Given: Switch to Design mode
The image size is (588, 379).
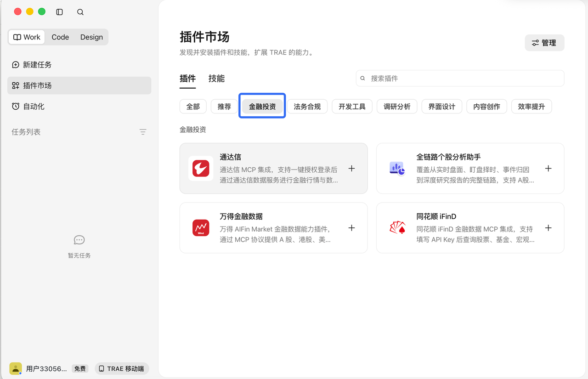Looking at the screenshot, I should (x=91, y=37).
